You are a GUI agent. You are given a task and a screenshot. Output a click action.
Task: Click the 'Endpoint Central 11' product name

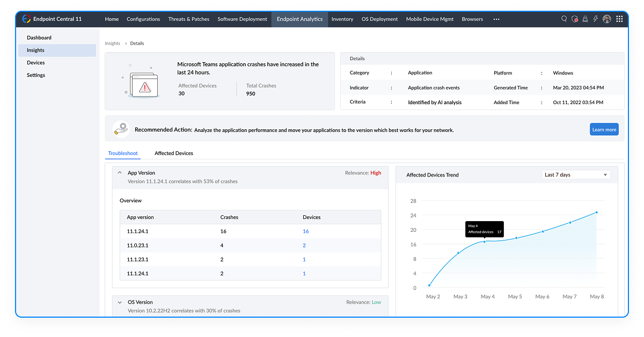point(57,19)
